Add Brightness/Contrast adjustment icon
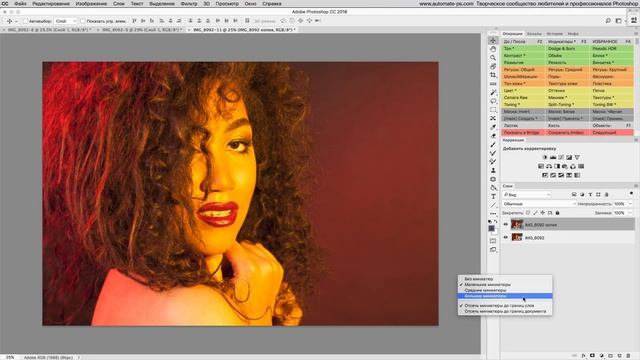640x360 pixels. tap(545, 157)
